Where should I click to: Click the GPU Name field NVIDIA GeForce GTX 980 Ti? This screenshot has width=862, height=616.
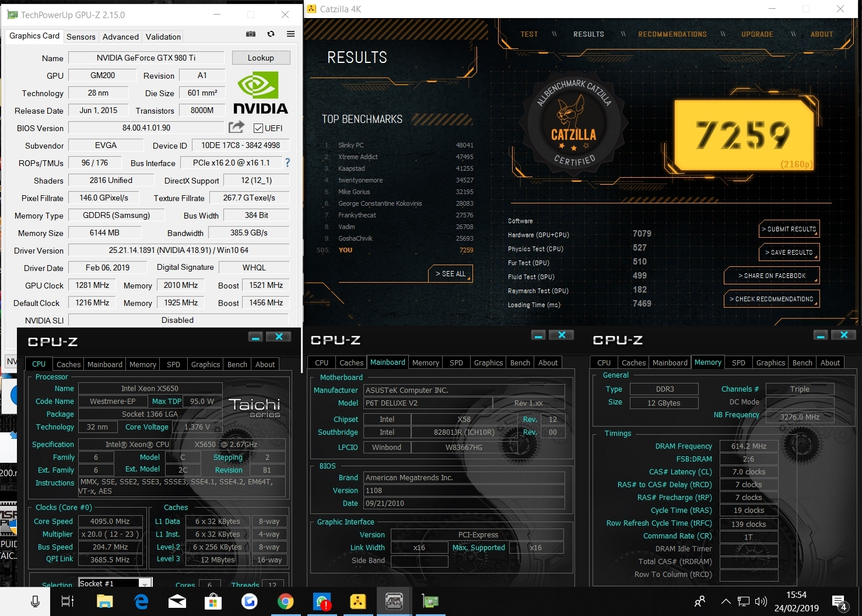(x=146, y=58)
